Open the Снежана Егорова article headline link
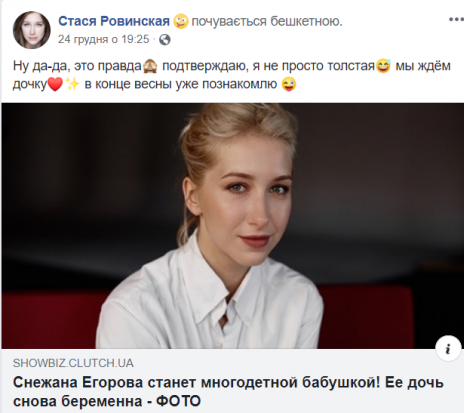Screen dimensions: 464x413 tap(228, 392)
